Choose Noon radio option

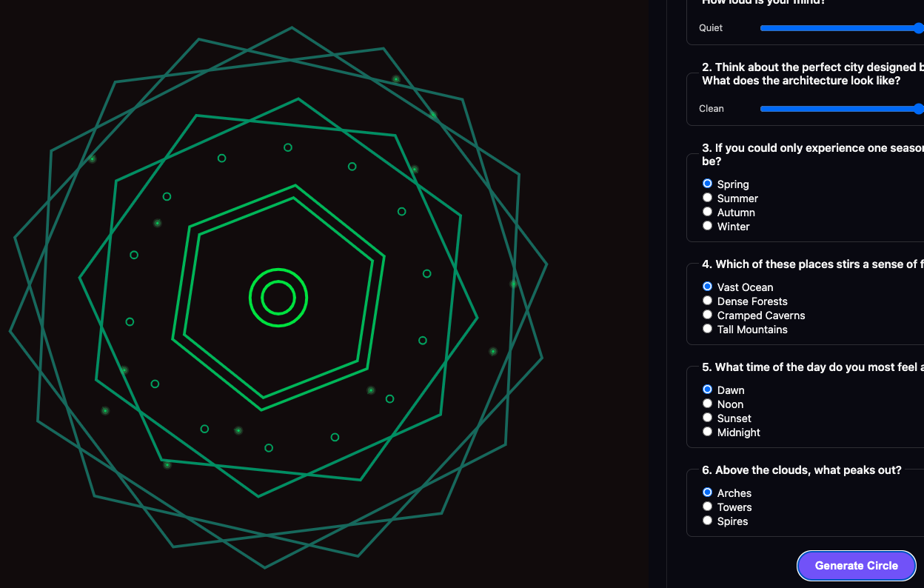pos(708,404)
